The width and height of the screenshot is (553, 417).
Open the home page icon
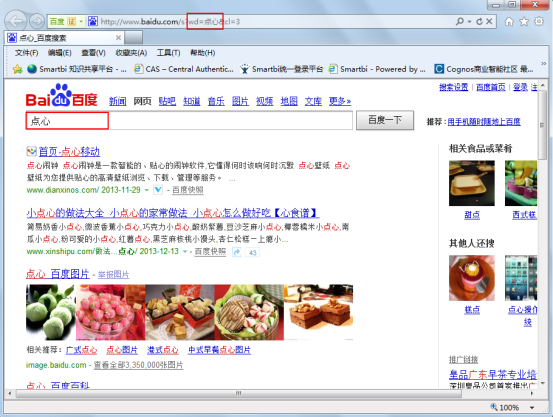(509, 22)
